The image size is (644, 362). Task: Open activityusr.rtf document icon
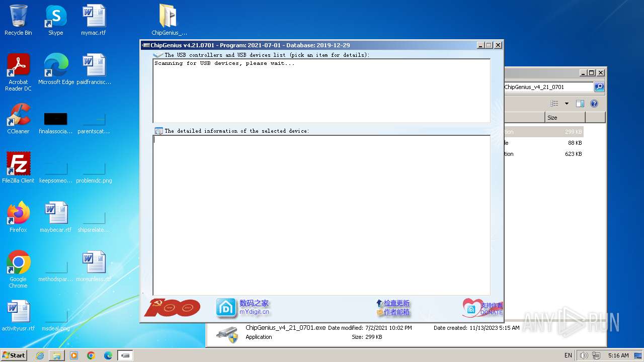pos(18,316)
